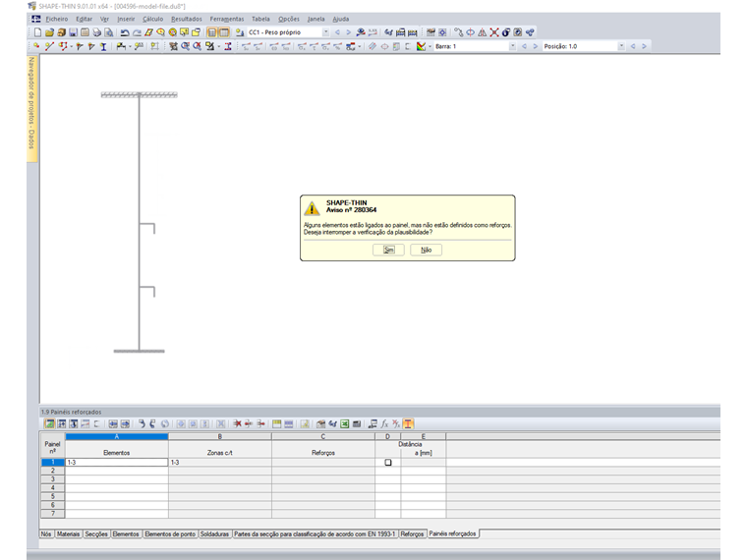Open the CC1 - Peso próprio load case dropdown
This screenshot has width=747, height=560.
[326, 32]
